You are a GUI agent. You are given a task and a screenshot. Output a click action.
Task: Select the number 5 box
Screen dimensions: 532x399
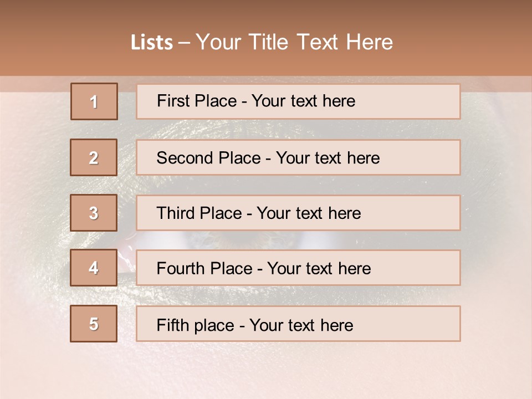coord(94,324)
